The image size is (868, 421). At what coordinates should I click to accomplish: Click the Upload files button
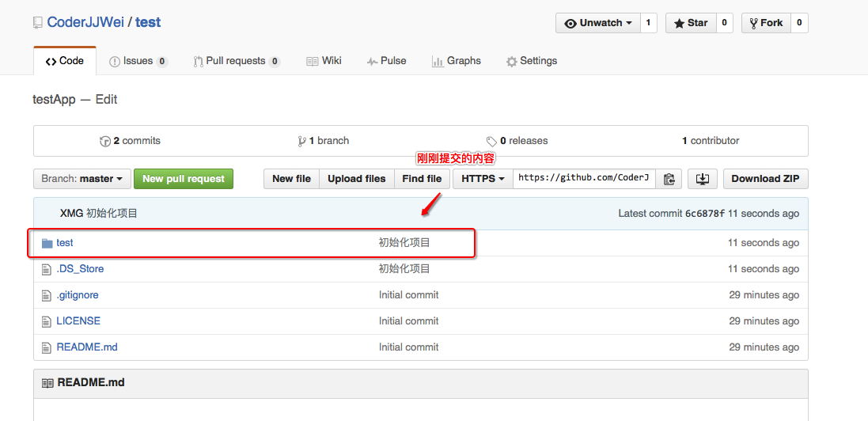[357, 179]
